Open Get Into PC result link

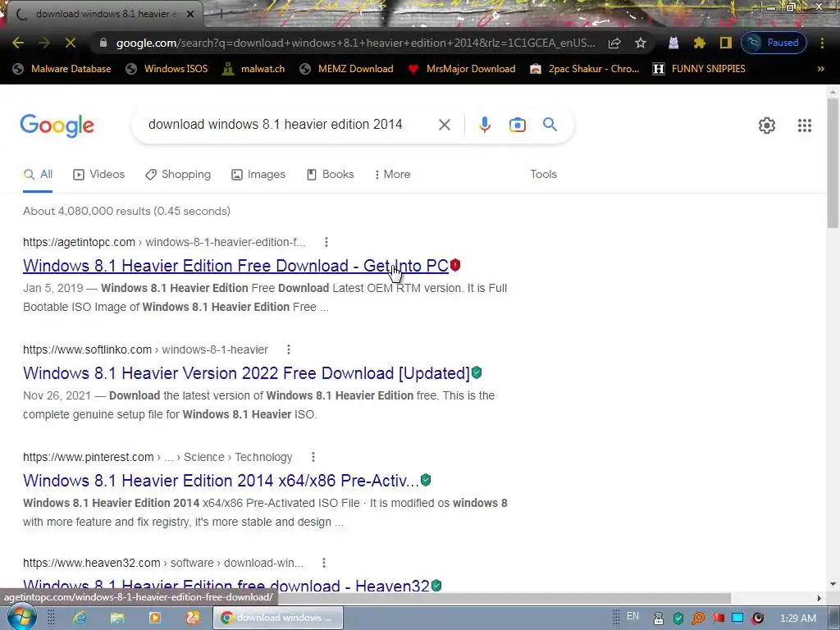[x=235, y=266]
